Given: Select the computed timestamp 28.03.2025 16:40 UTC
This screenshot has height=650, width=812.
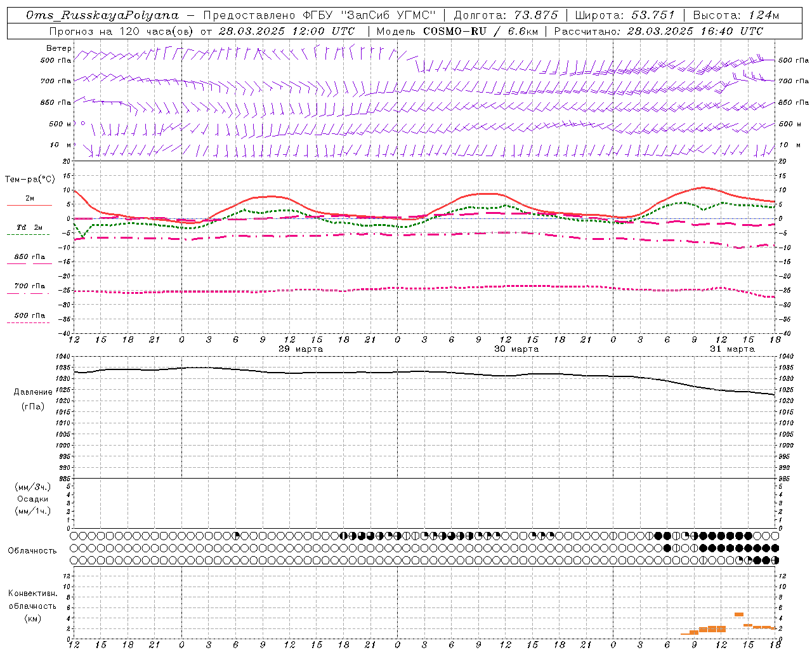Looking at the screenshot, I should click(695, 31).
